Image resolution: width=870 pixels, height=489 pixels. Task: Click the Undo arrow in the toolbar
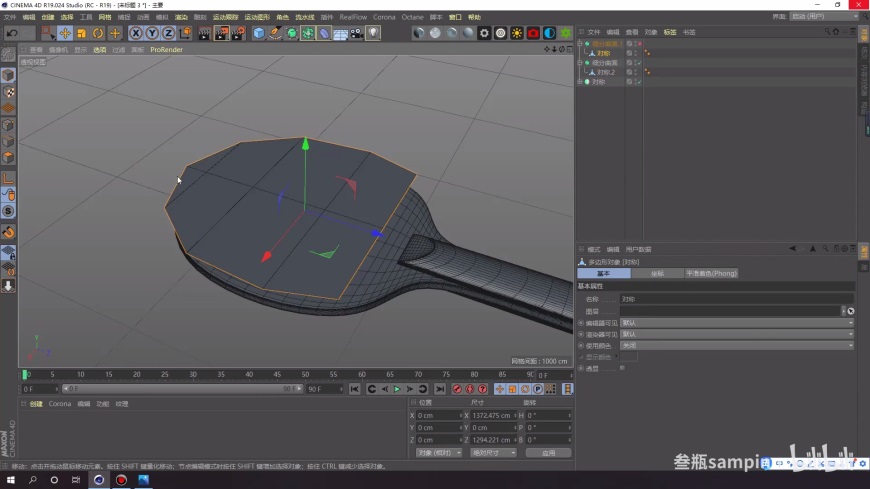tap(12, 33)
